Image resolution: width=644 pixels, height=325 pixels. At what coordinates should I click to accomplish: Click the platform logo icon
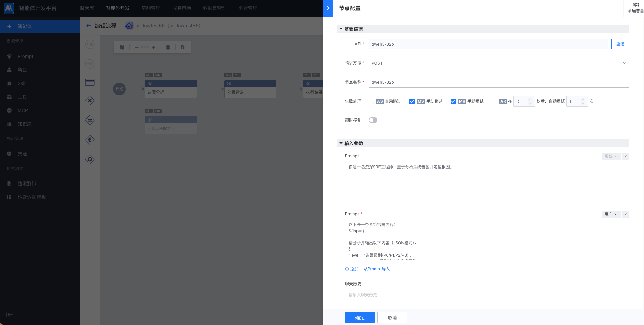[9, 8]
